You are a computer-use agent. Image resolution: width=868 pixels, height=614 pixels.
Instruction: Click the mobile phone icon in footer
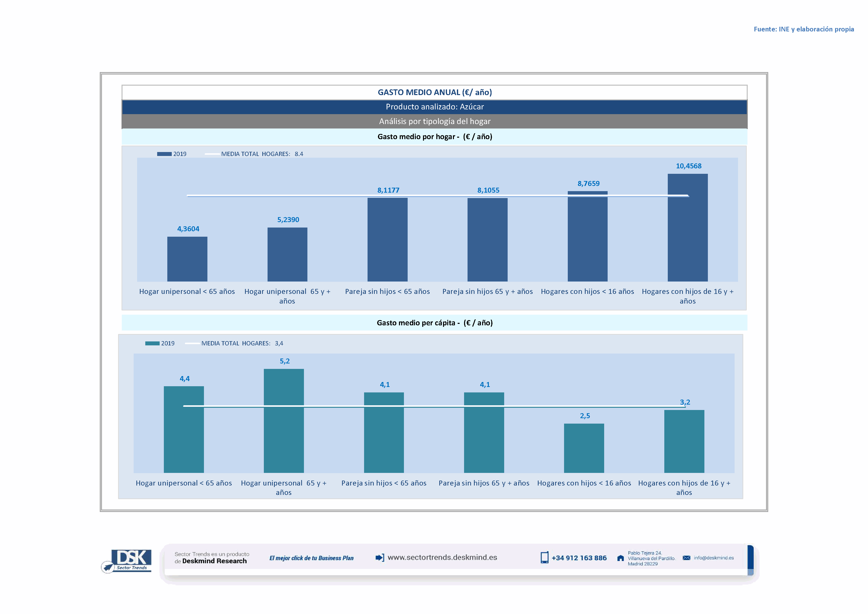(545, 558)
